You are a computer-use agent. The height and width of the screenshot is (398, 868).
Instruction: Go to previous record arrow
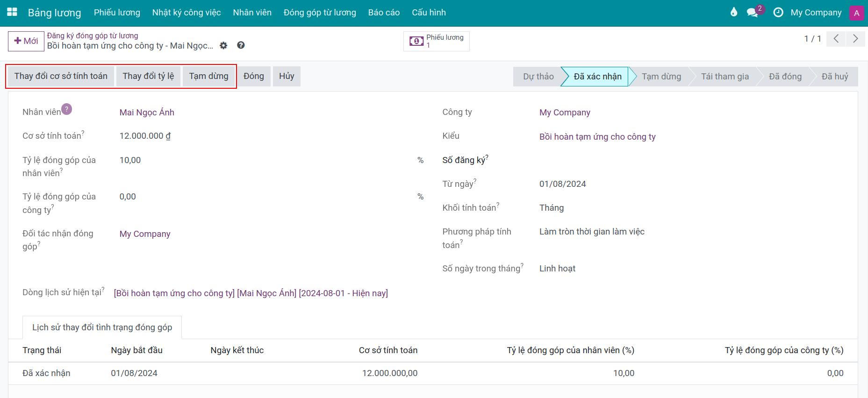click(836, 39)
